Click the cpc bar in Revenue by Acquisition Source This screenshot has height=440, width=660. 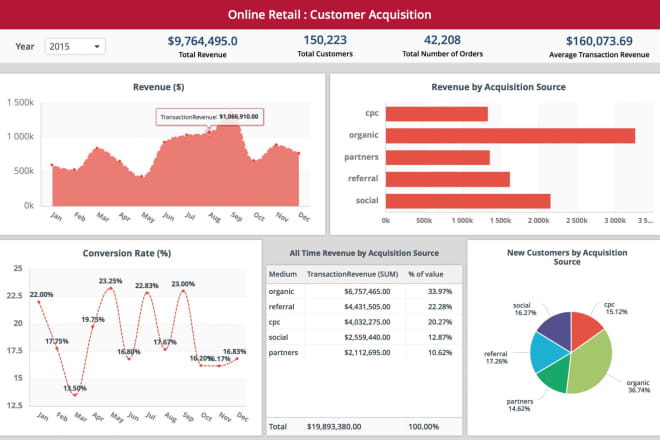coord(436,114)
